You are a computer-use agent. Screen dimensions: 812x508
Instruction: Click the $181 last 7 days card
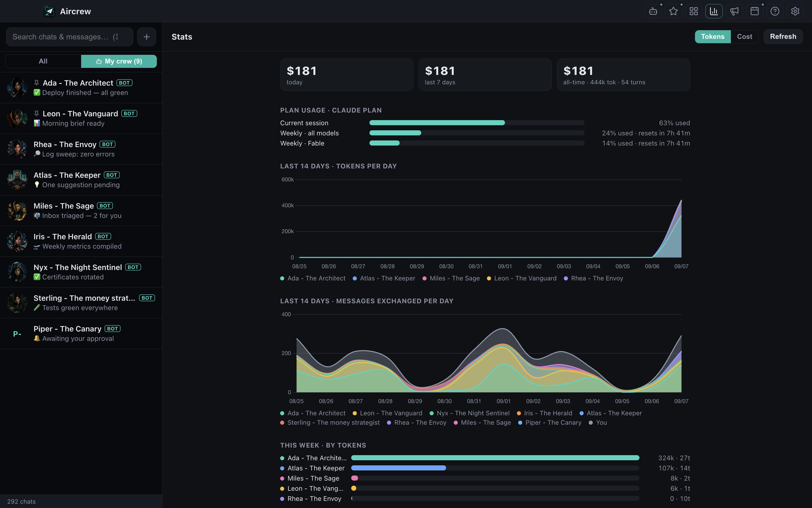(x=485, y=75)
